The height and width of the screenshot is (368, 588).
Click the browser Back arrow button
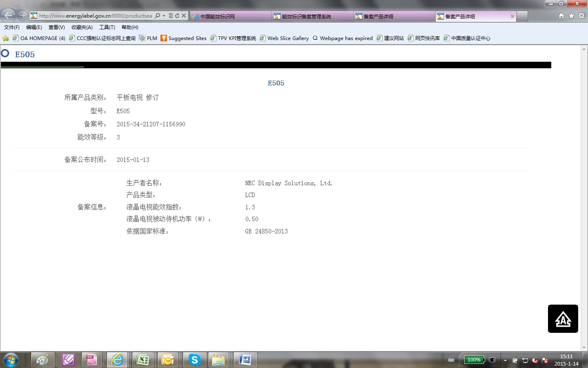point(8,16)
